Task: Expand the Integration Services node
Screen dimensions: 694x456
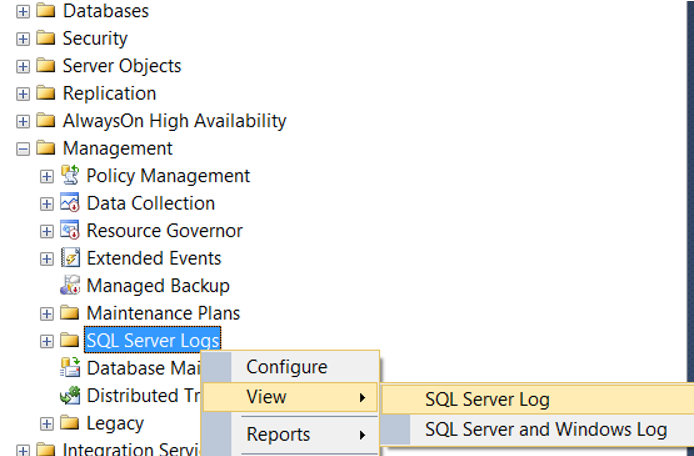Action: tap(23, 450)
